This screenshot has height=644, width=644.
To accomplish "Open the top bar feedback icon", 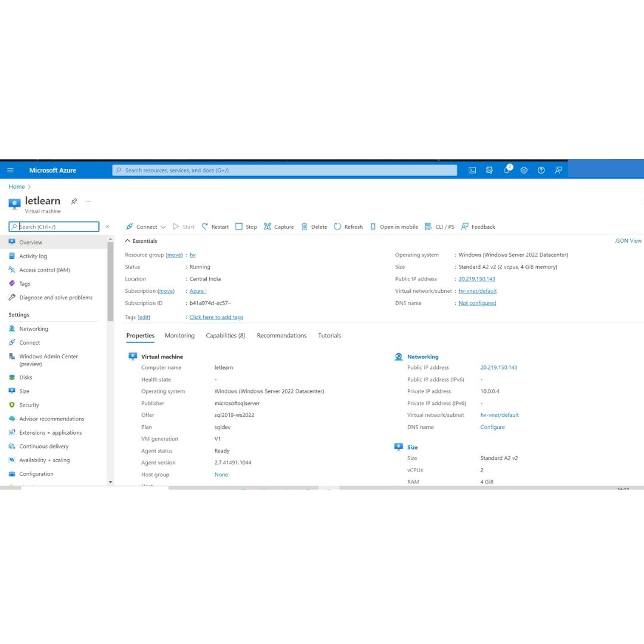I will coord(559,170).
